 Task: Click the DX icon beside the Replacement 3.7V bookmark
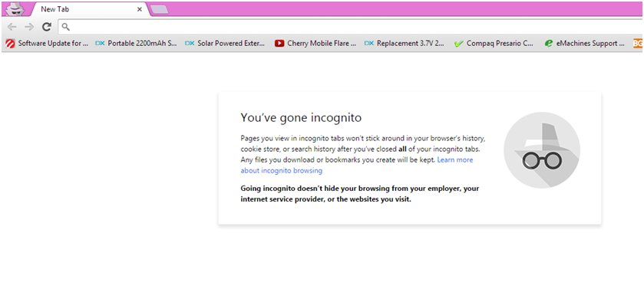368,43
